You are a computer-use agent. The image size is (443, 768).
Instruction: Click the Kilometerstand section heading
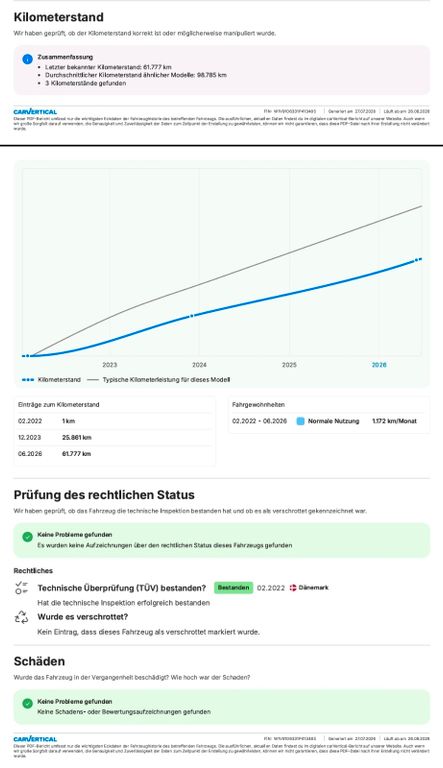point(58,17)
